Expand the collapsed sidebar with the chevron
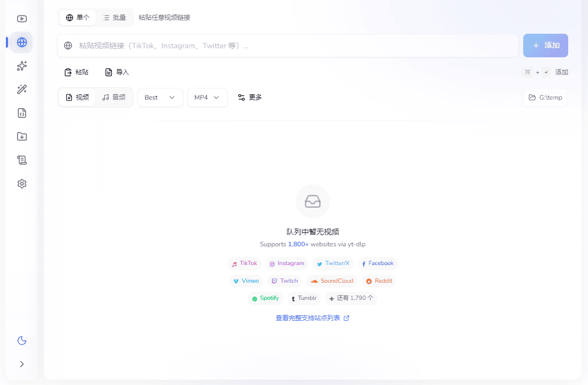The height and width of the screenshot is (385, 588). tap(21, 364)
